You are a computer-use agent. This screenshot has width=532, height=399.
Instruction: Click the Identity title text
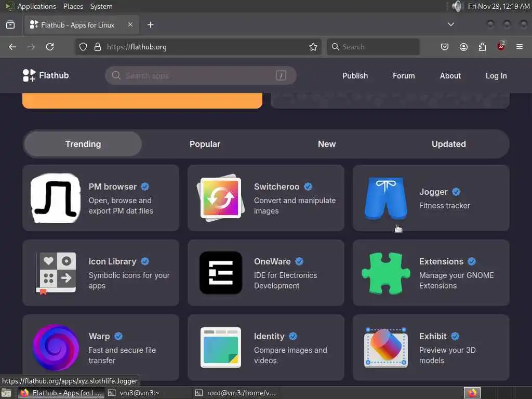pyautogui.click(x=269, y=336)
